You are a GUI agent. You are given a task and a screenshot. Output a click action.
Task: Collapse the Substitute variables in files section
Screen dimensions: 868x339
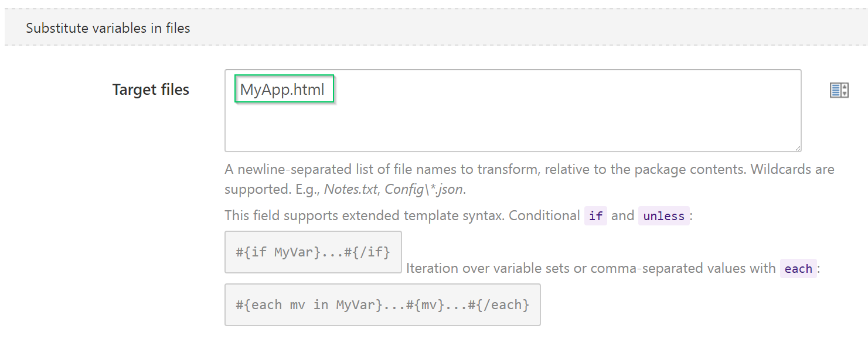[108, 28]
